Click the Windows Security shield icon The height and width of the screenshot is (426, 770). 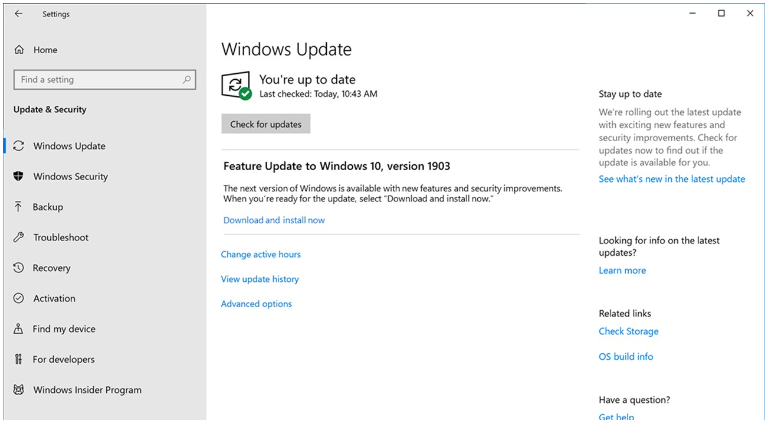point(19,176)
